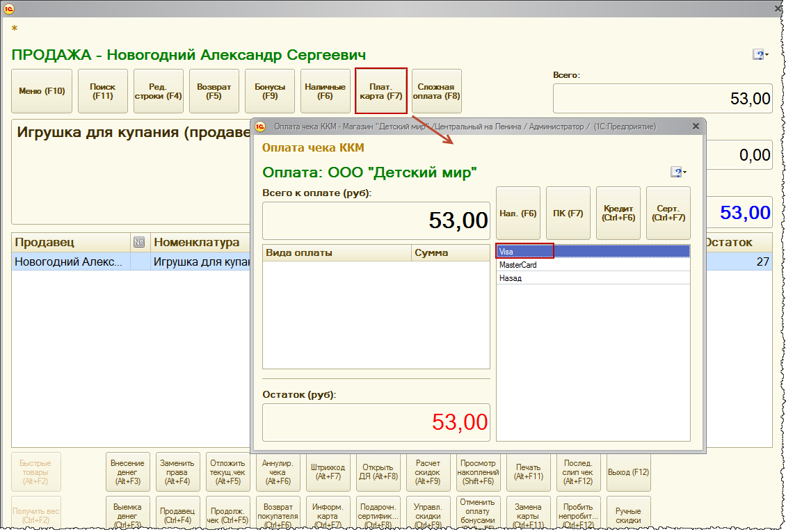Click the Возврат (F5) button
The width and height of the screenshot is (786, 532).
214,91
